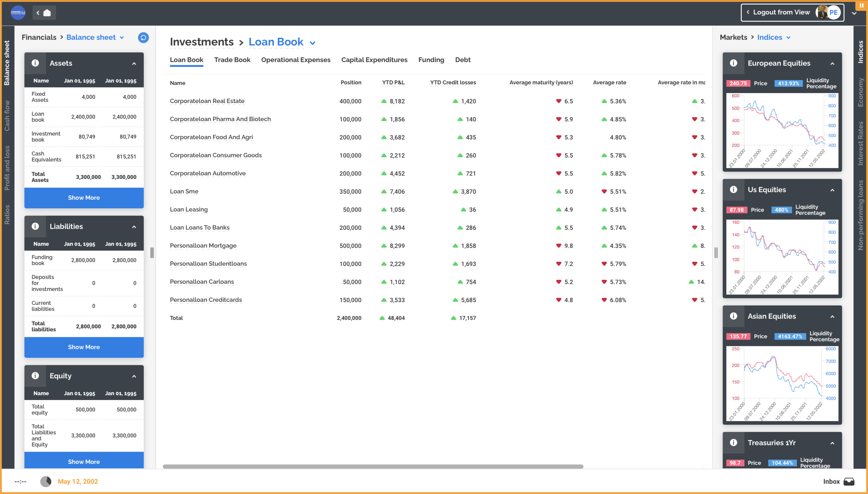Collapse the Assets panel
This screenshot has height=494, width=868.
coord(134,63)
